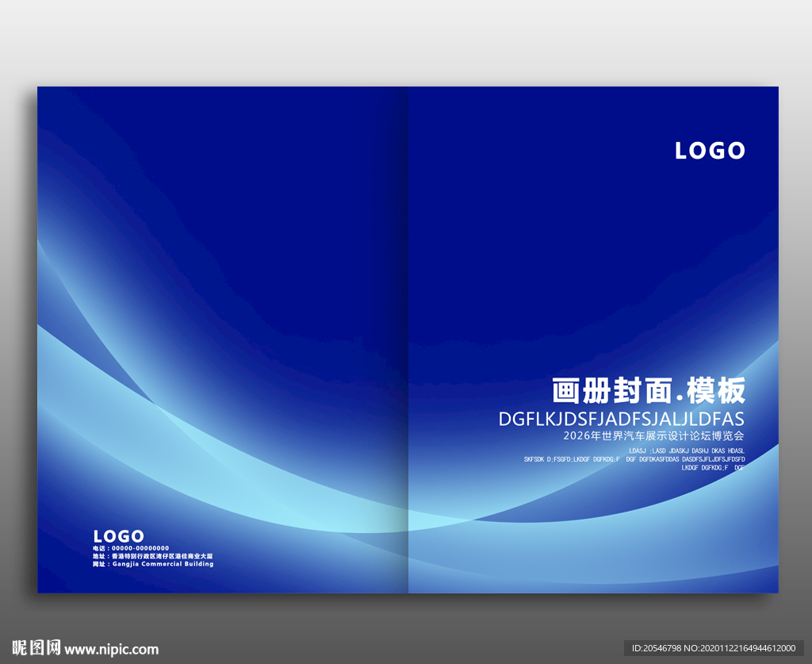Image resolution: width=812 pixels, height=664 pixels.
Task: Click the DGFLKJDSFJADFSJALJLDFAS subtitle line
Action: click(622, 419)
